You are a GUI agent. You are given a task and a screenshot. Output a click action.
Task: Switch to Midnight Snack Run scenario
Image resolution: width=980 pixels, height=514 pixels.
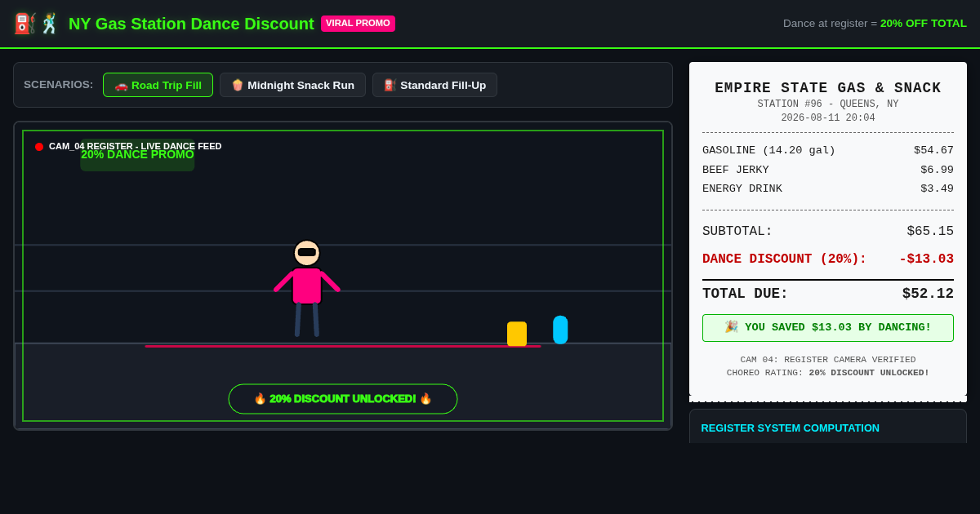pyautogui.click(x=292, y=85)
